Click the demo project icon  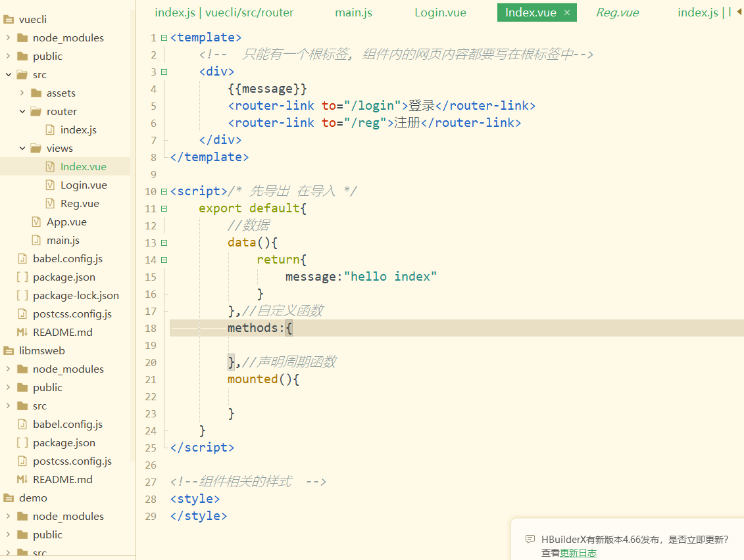tap(9, 498)
